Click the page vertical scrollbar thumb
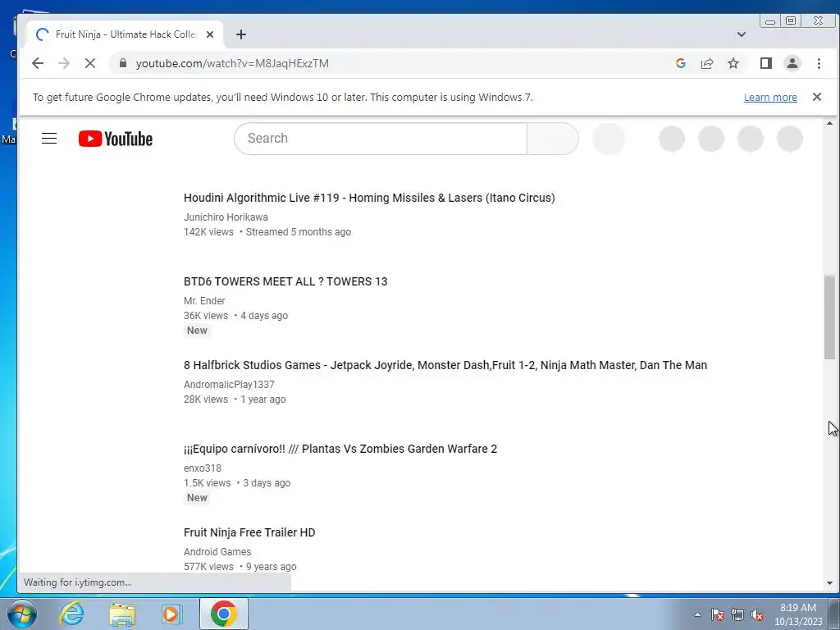 829,317
